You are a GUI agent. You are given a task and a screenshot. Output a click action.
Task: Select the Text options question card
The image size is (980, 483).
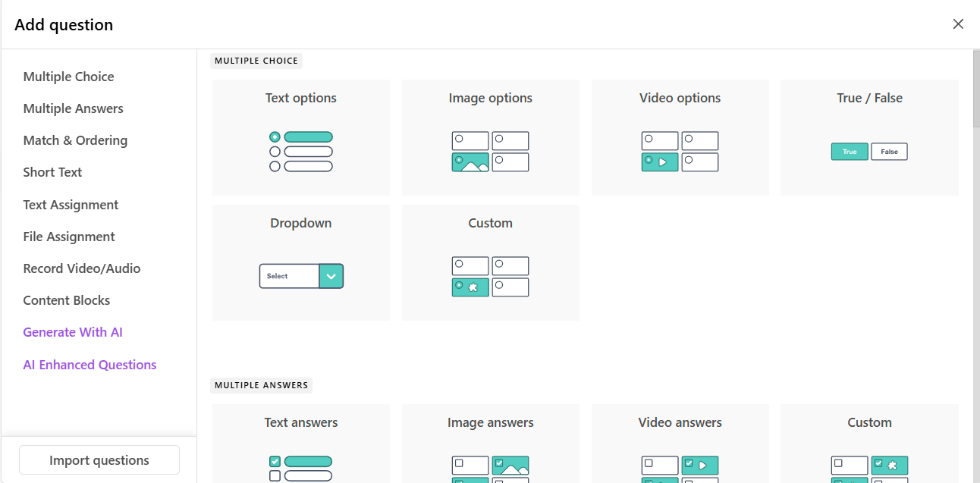click(301, 137)
